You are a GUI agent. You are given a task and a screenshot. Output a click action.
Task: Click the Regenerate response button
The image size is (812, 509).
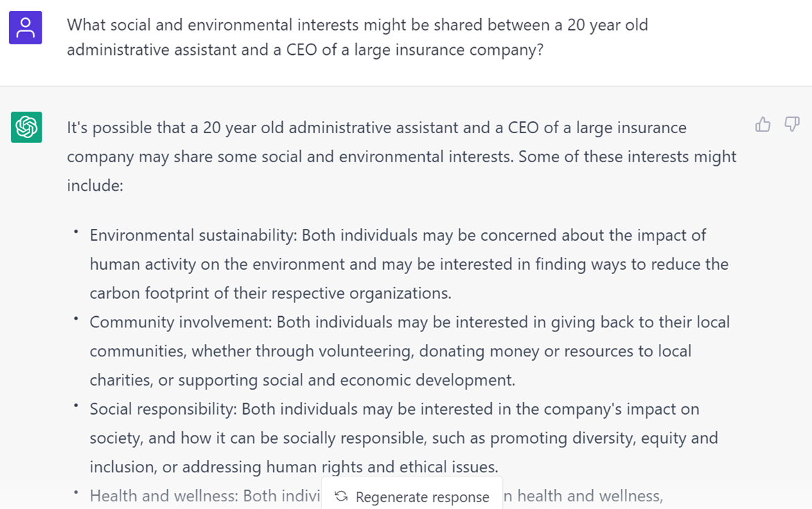(412, 497)
